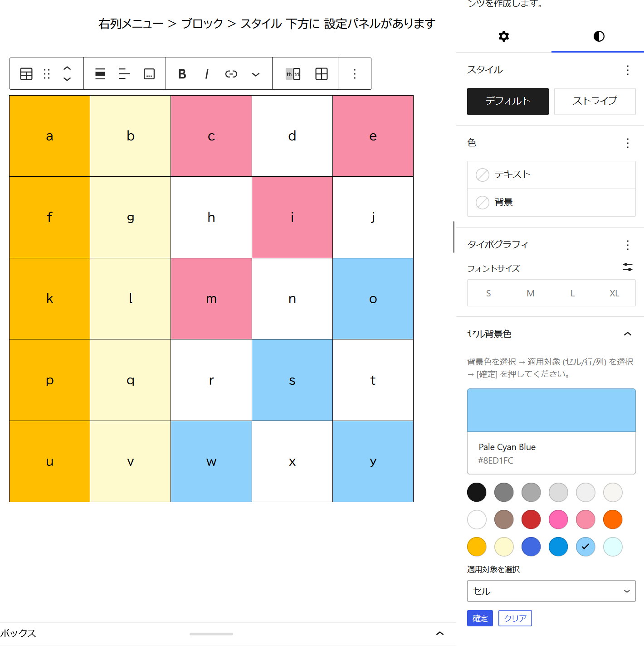644x649 pixels.
Task: Toggle bold formatting
Action: click(182, 74)
